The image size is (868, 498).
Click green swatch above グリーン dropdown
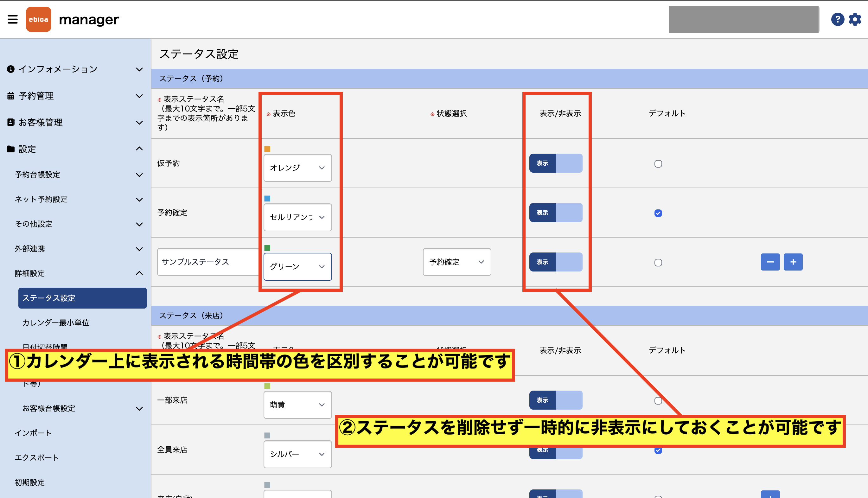point(267,248)
